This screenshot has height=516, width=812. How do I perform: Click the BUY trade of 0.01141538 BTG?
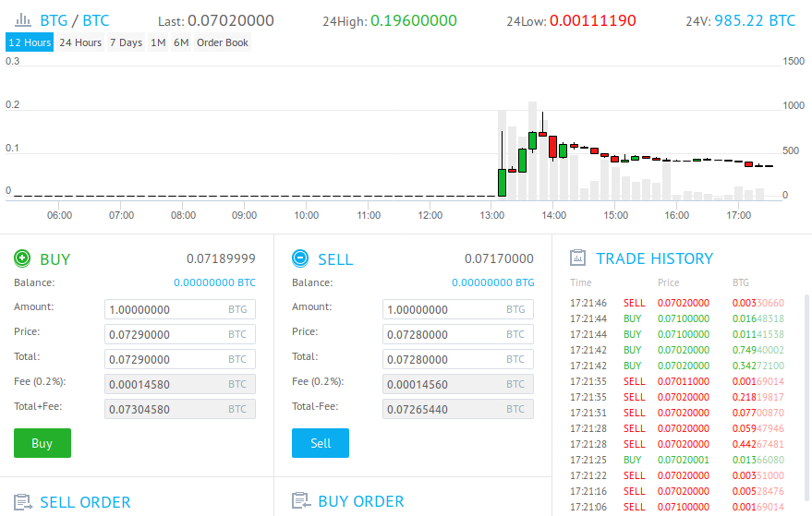click(677, 334)
